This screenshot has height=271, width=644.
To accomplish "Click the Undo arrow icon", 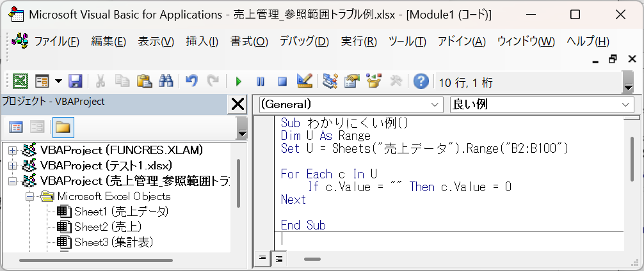I will click(x=191, y=81).
